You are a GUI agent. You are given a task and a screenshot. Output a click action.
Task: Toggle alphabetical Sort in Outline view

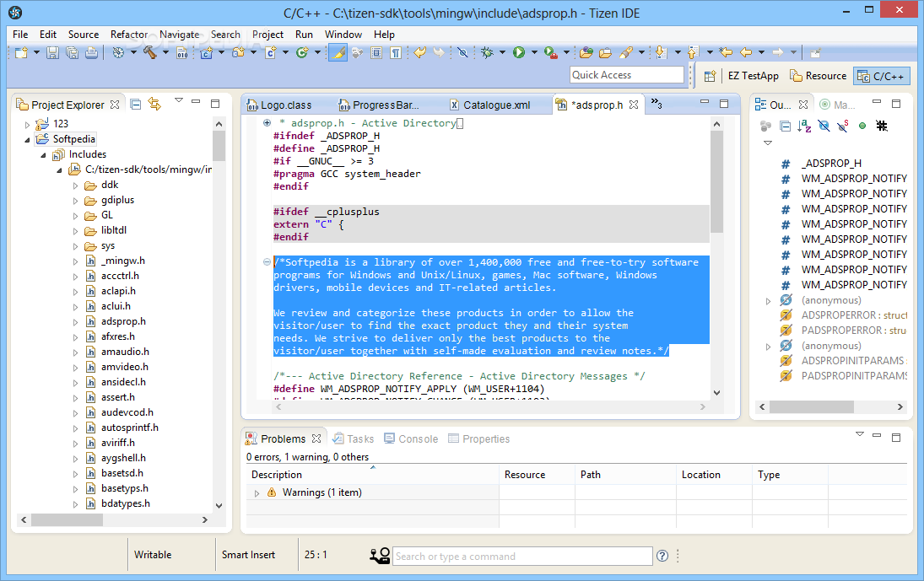[x=804, y=126]
